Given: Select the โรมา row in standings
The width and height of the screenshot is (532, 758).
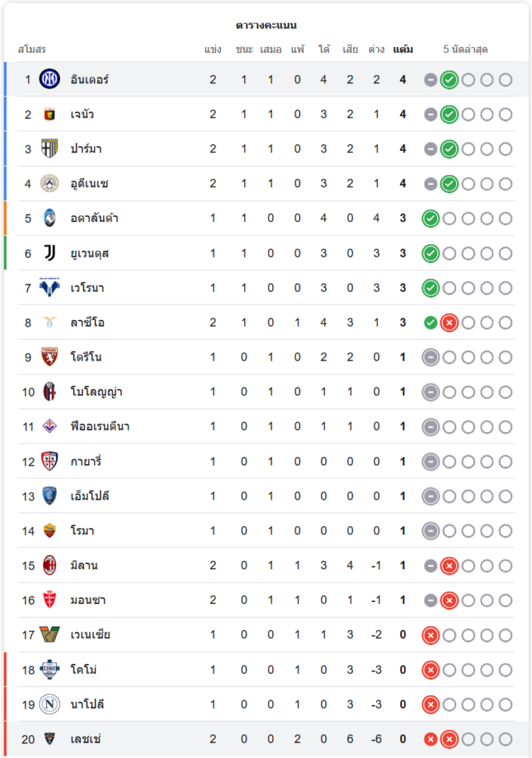Looking at the screenshot, I should click(x=266, y=531).
